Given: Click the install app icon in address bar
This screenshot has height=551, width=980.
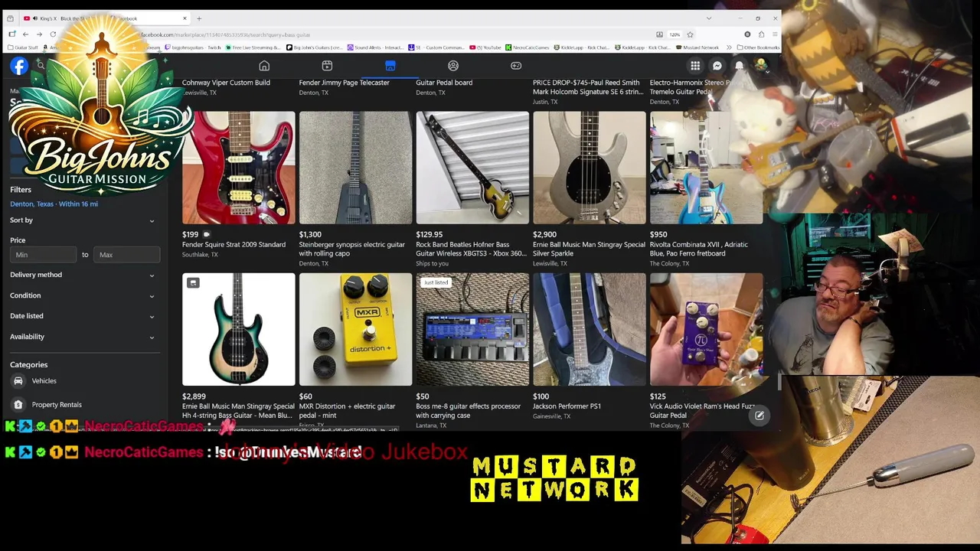Looking at the screenshot, I should pyautogui.click(x=659, y=34).
